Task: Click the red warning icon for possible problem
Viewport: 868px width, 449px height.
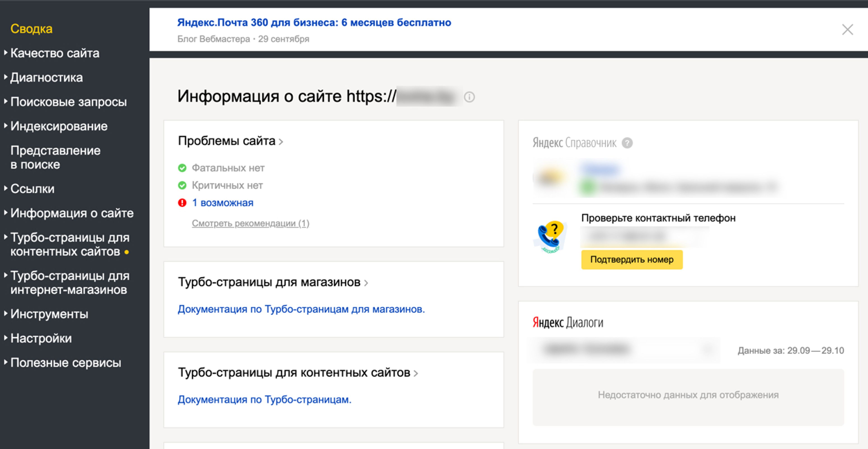Action: point(182,203)
